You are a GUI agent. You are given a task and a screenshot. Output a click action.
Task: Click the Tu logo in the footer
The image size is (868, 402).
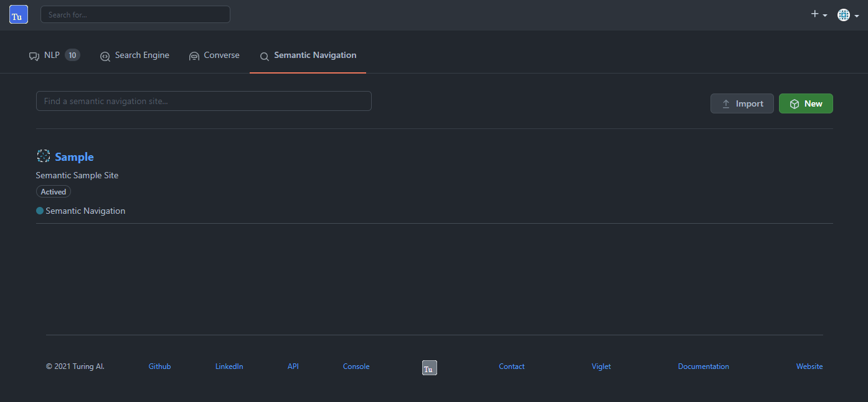(x=429, y=368)
